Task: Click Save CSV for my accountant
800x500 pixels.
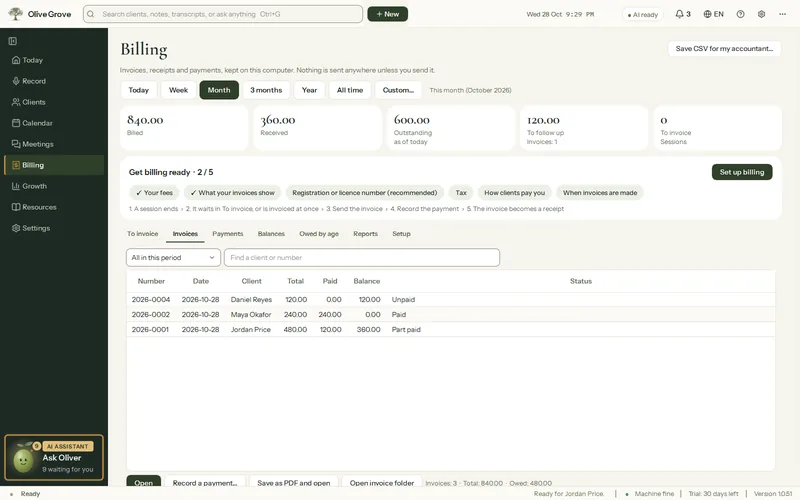Action: point(724,48)
